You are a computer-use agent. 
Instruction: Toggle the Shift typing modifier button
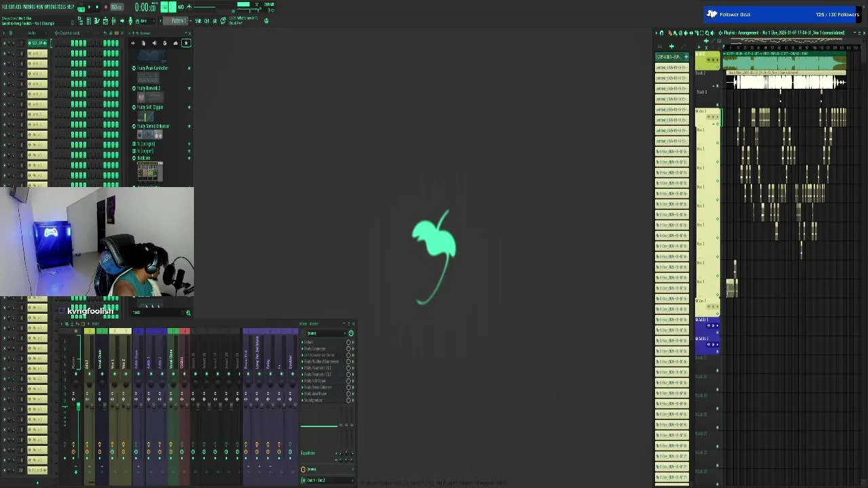(x=197, y=21)
